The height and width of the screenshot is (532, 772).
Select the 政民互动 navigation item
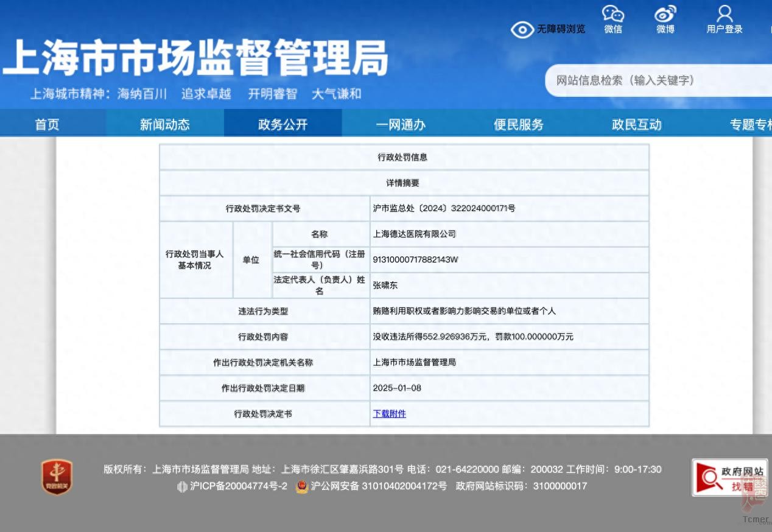click(x=636, y=125)
